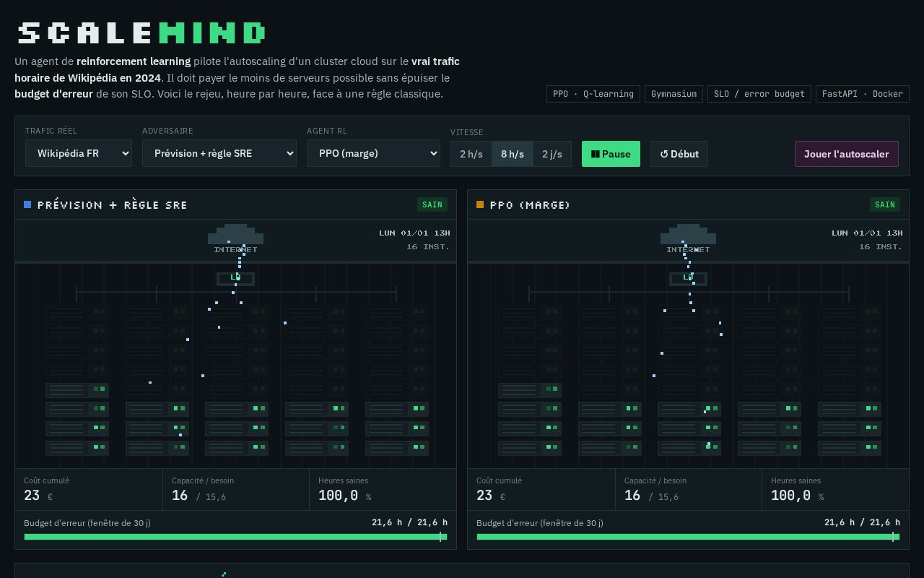Select the 8 h/s speed option
924x578 pixels.
513,154
